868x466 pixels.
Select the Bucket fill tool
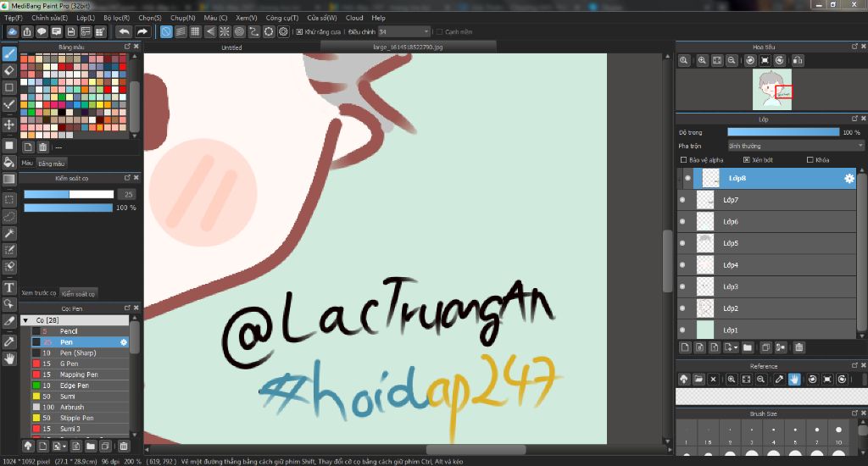(8, 162)
